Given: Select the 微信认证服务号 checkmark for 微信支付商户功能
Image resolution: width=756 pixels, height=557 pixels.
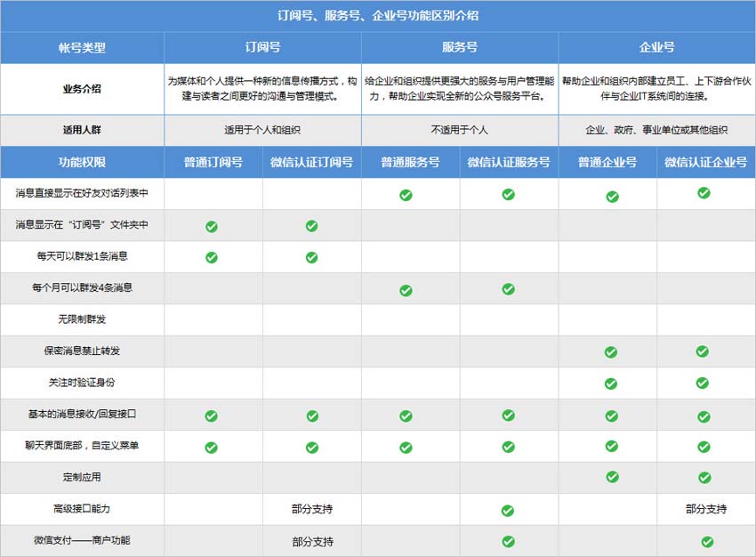Looking at the screenshot, I should [x=508, y=541].
